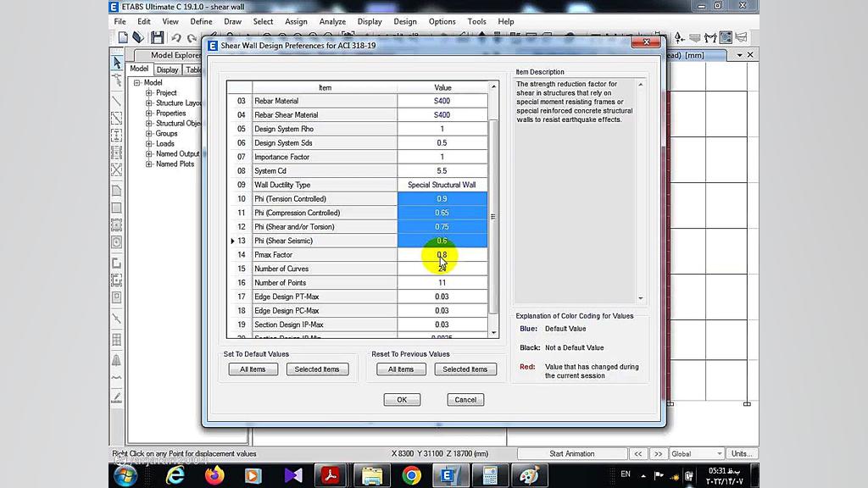Open Adobe Acrobat from taskbar
Viewport: 868px width, 488px height.
(x=331, y=475)
